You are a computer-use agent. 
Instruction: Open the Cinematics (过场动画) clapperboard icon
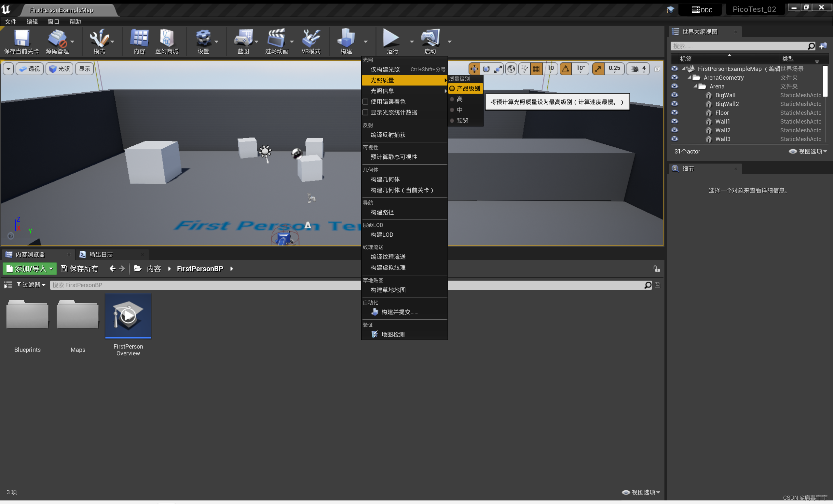(x=276, y=38)
